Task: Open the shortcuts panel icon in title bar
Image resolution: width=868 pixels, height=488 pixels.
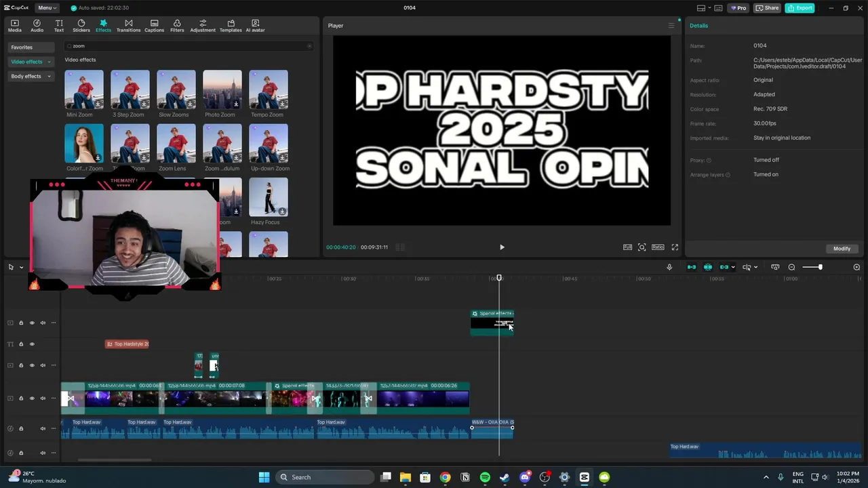Action: [x=718, y=8]
